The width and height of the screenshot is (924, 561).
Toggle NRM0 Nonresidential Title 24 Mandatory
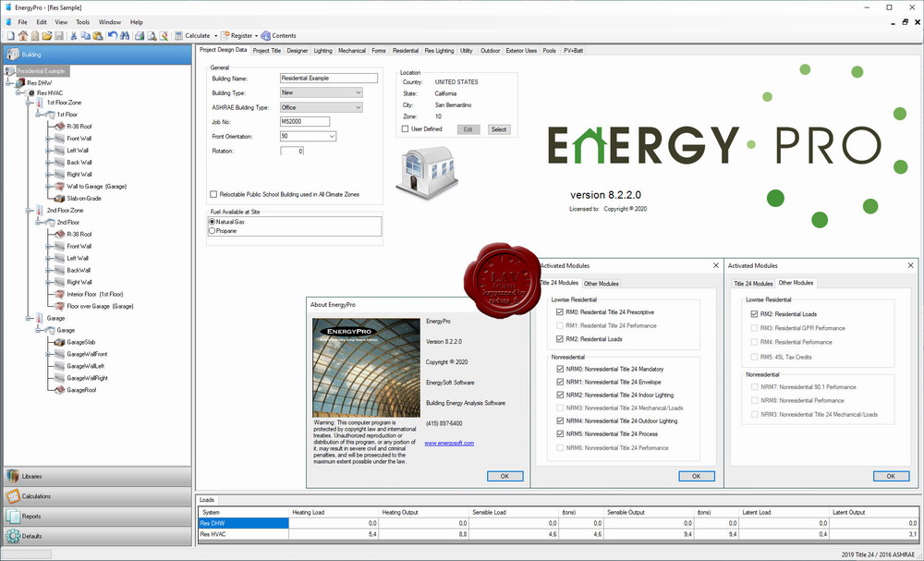pos(559,369)
